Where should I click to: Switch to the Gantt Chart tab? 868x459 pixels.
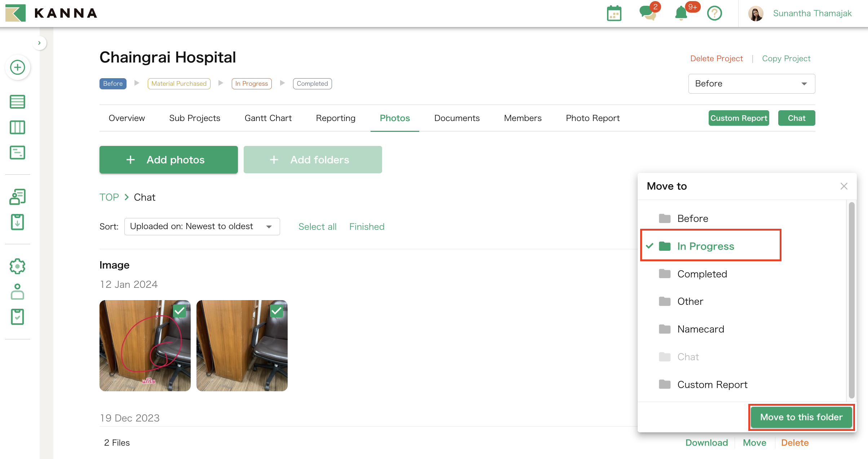click(x=268, y=118)
